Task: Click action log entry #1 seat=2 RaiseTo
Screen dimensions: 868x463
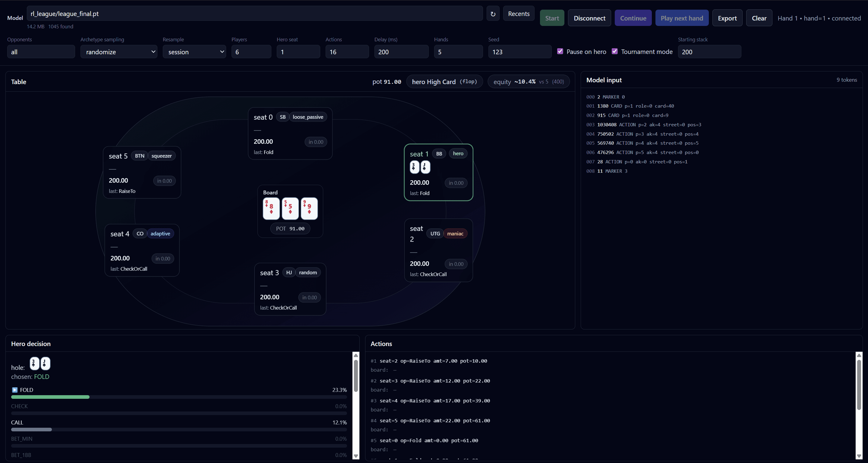Action: click(x=429, y=361)
